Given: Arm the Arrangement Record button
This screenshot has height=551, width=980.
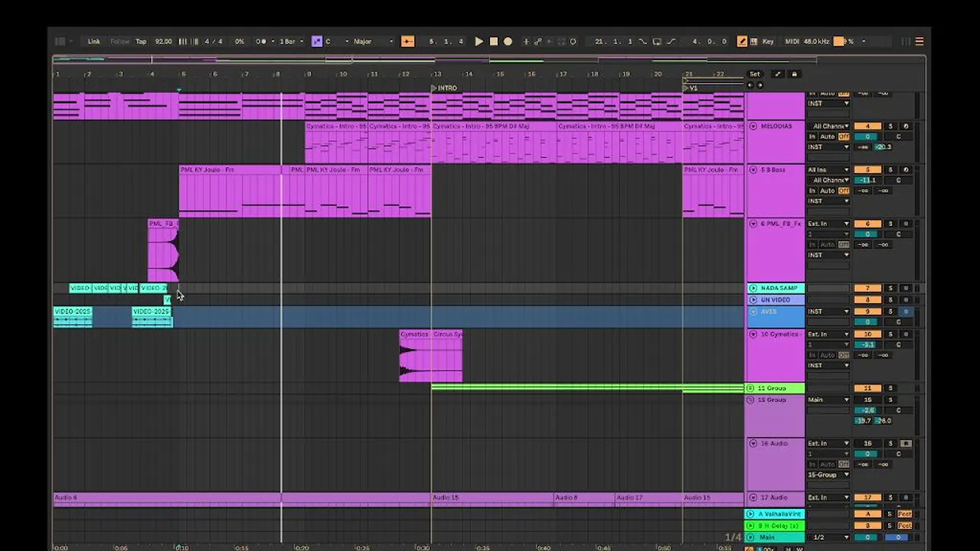Looking at the screenshot, I should (x=508, y=41).
